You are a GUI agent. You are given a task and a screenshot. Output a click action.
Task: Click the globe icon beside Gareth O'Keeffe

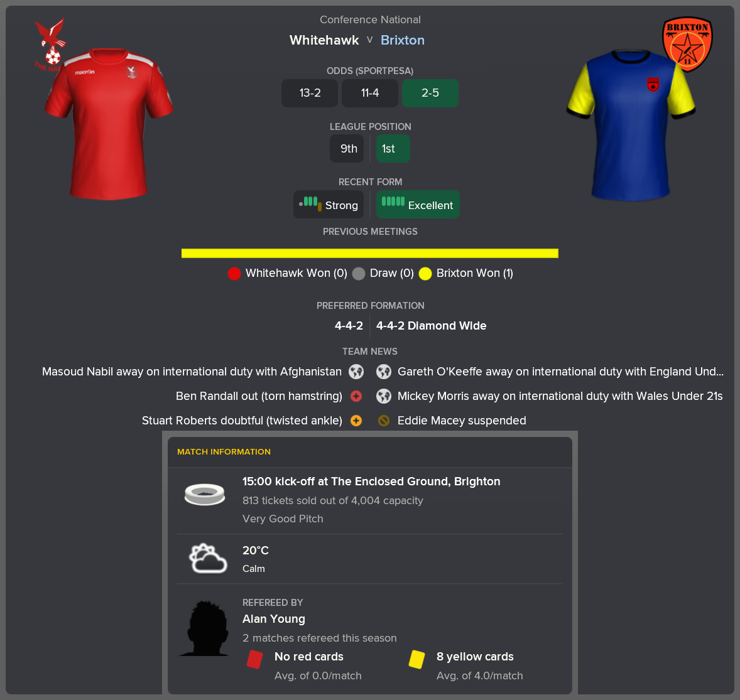[x=384, y=372]
